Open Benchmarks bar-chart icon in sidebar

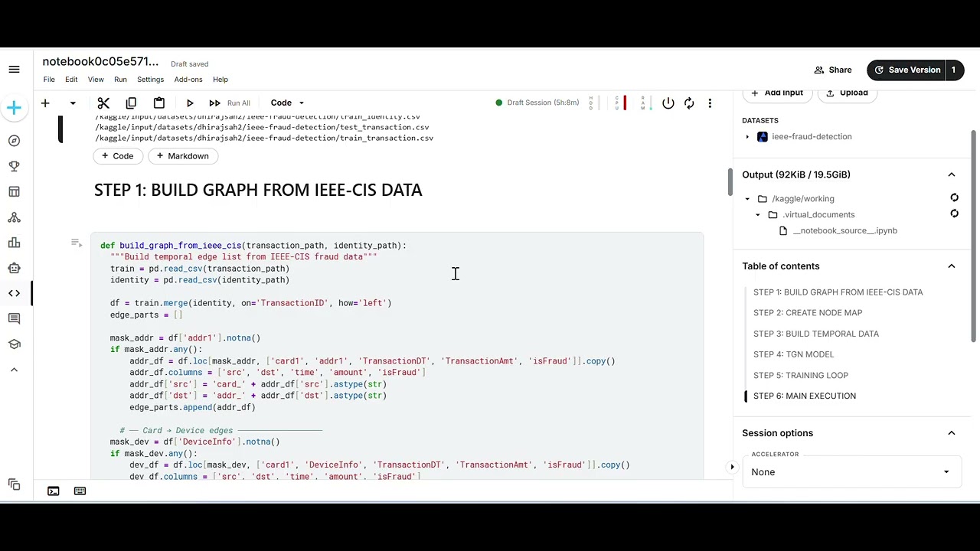pos(14,243)
